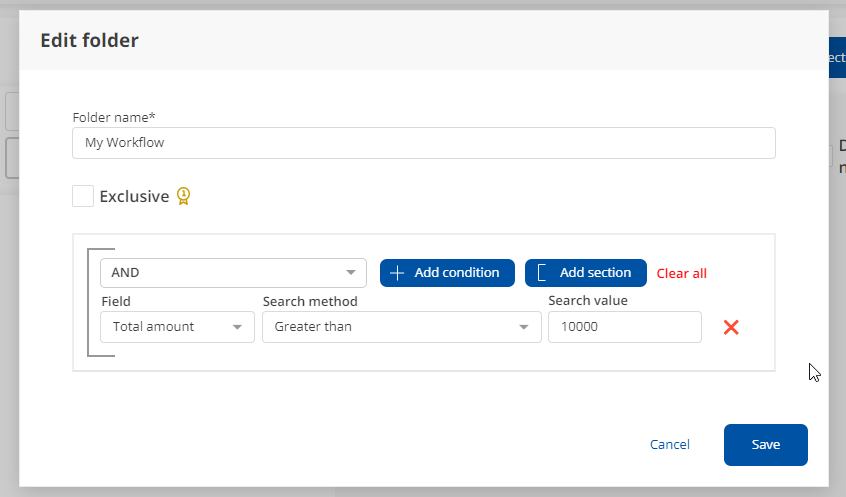
Task: Click the arrow on the Total amount dropdown
Action: pos(238,327)
